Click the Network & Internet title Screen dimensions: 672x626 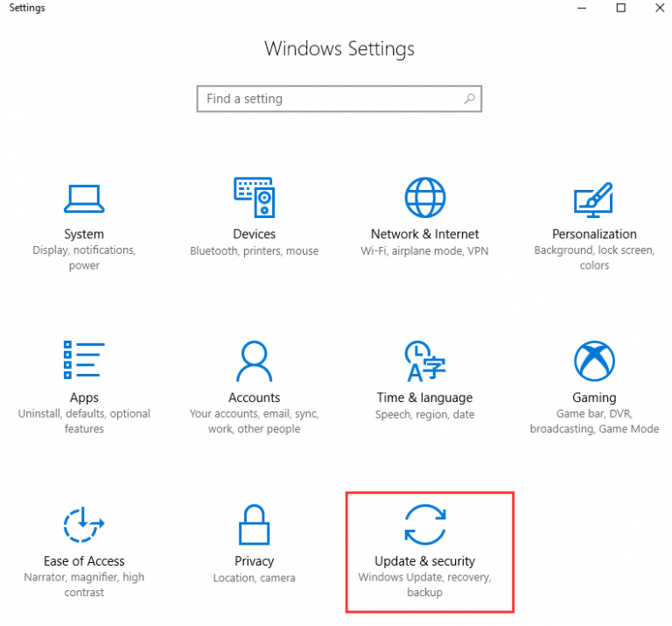[x=424, y=234]
